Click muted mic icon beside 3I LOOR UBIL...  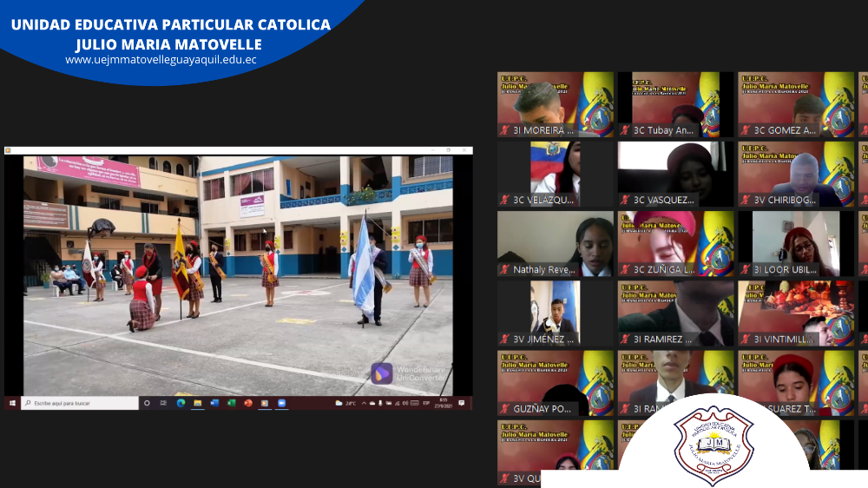745,270
